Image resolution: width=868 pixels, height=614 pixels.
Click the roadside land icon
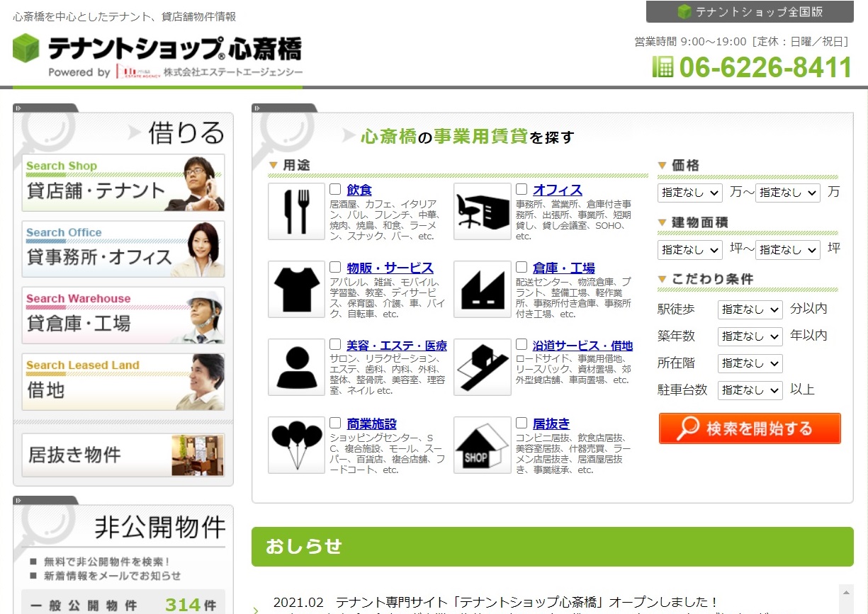click(482, 367)
